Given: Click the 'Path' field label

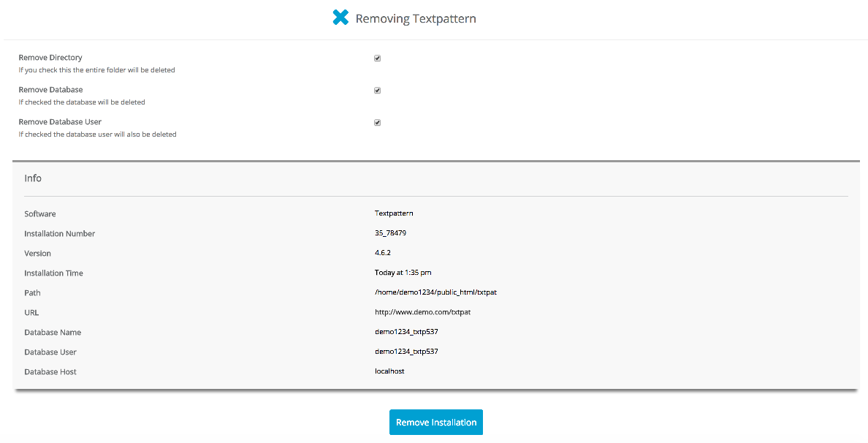Looking at the screenshot, I should click(x=33, y=293).
